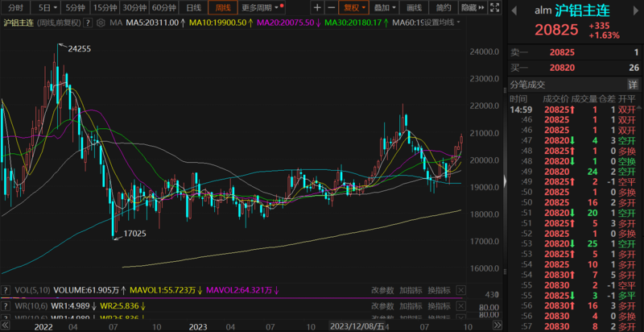Click the zoom-in plus icon
Screen dimensions: 644x332
(316, 7)
